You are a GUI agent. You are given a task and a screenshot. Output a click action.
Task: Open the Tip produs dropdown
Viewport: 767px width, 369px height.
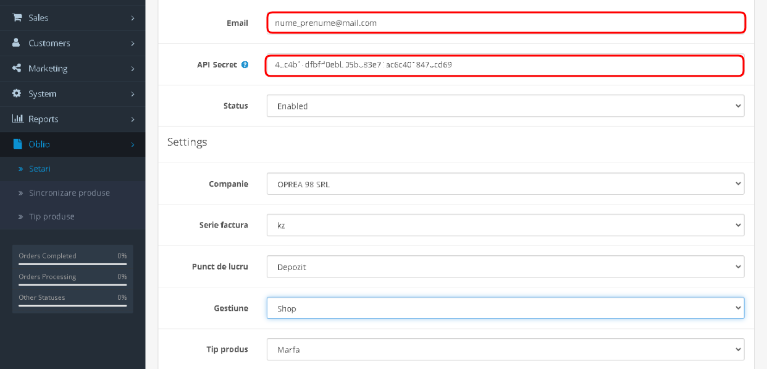[505, 349]
